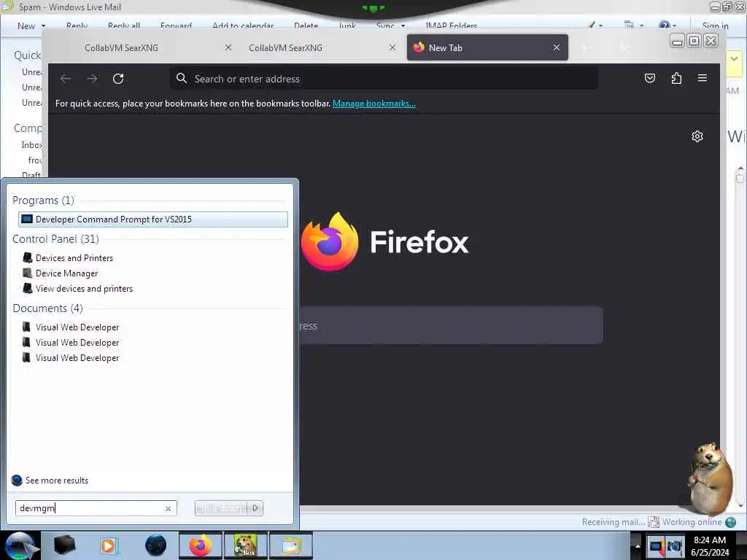747x560 pixels.
Task: Close the New Tab tab
Action: click(x=557, y=47)
